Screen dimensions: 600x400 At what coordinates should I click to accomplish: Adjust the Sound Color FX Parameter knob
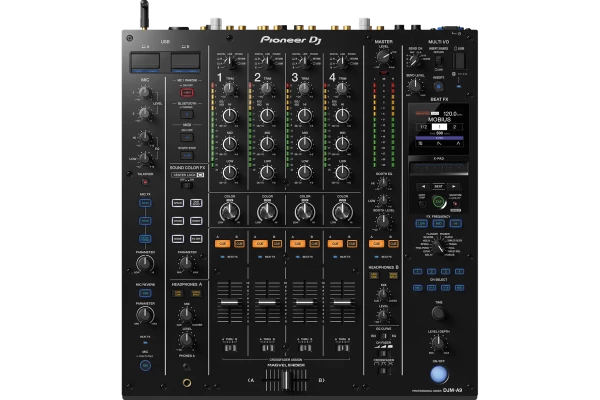[186, 263]
